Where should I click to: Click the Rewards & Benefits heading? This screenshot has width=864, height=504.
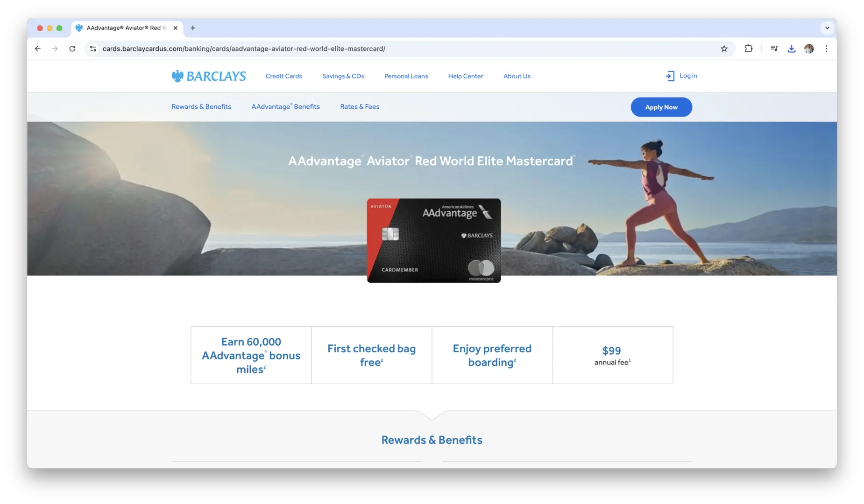(x=432, y=440)
